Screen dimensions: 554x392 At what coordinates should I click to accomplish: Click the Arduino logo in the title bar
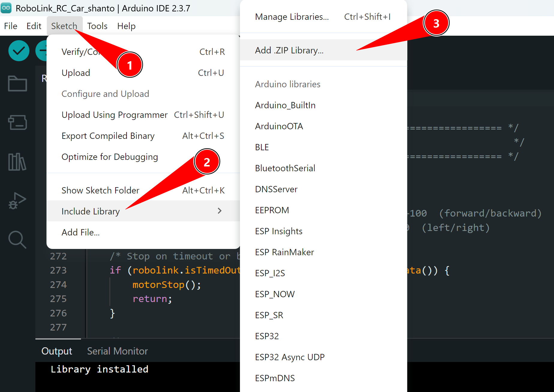pyautogui.click(x=6, y=8)
